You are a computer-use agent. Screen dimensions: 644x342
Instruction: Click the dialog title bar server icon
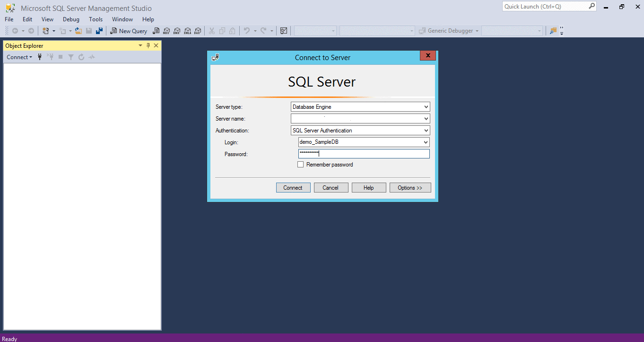tap(215, 57)
